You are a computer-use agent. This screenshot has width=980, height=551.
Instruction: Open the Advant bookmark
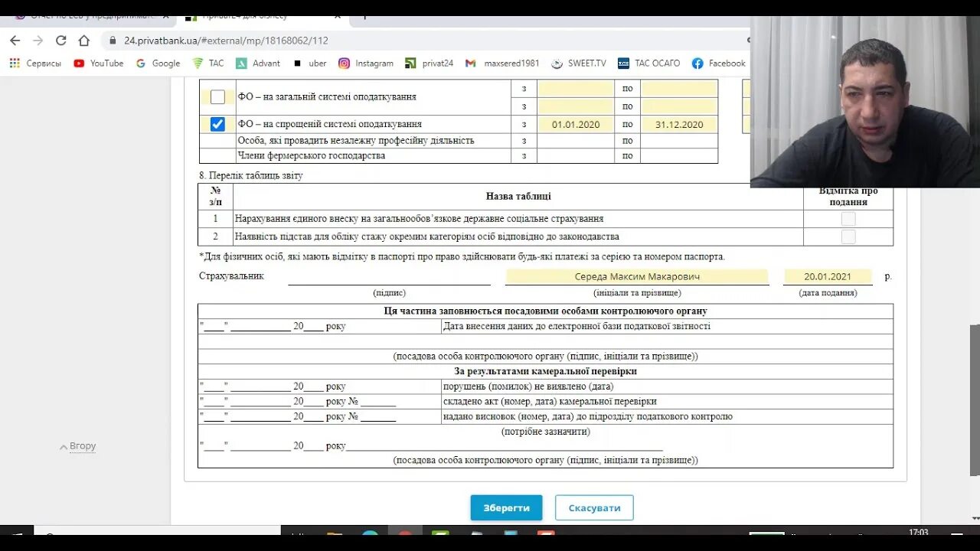click(258, 64)
